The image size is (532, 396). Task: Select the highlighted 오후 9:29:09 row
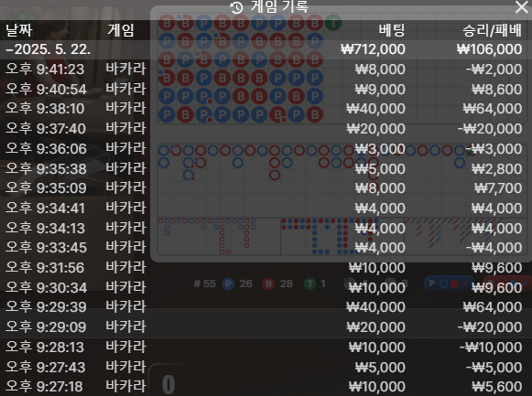point(266,327)
